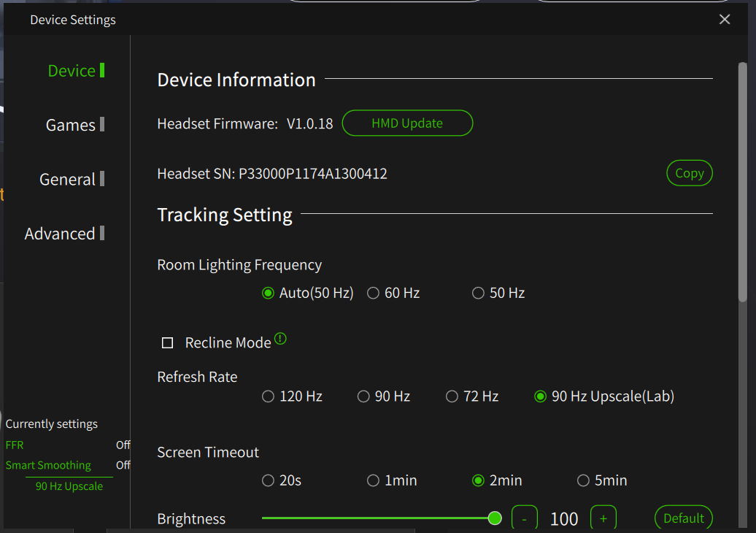Reset brightness with Default button
This screenshot has height=533, width=756.
pyautogui.click(x=684, y=518)
